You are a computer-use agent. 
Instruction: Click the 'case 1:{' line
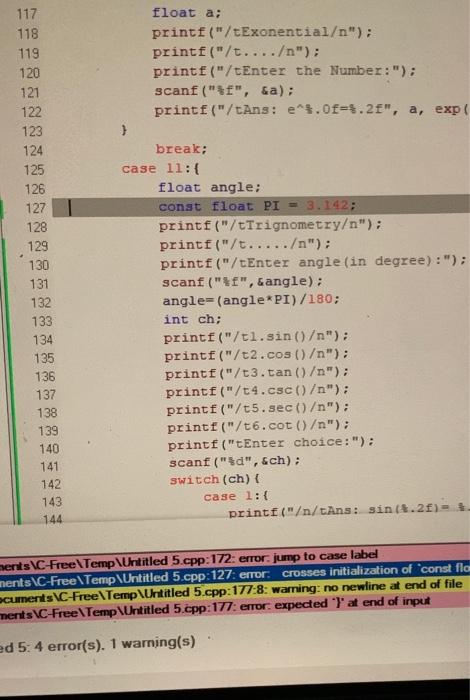(x=237, y=496)
